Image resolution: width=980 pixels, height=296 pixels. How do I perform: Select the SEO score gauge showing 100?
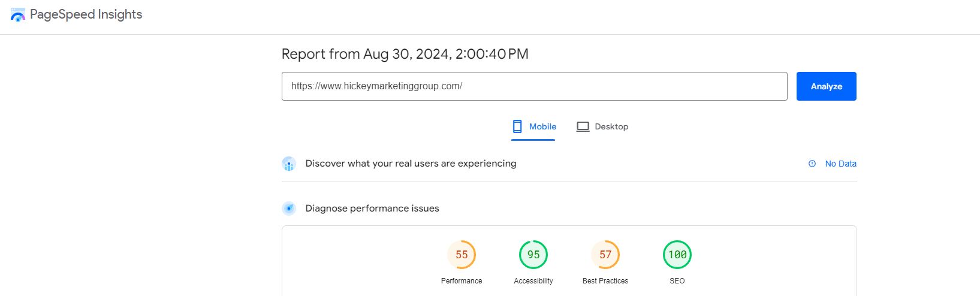pyautogui.click(x=677, y=255)
